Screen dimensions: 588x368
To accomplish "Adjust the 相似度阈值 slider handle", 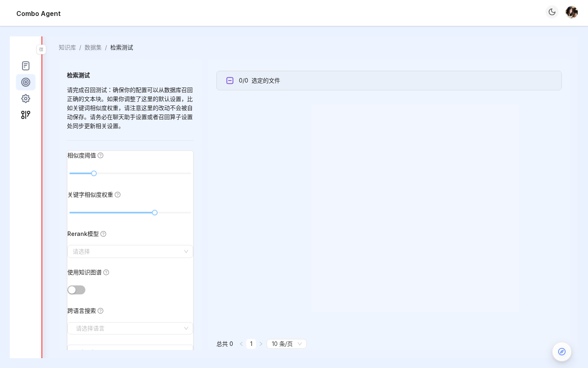I will tap(94, 173).
